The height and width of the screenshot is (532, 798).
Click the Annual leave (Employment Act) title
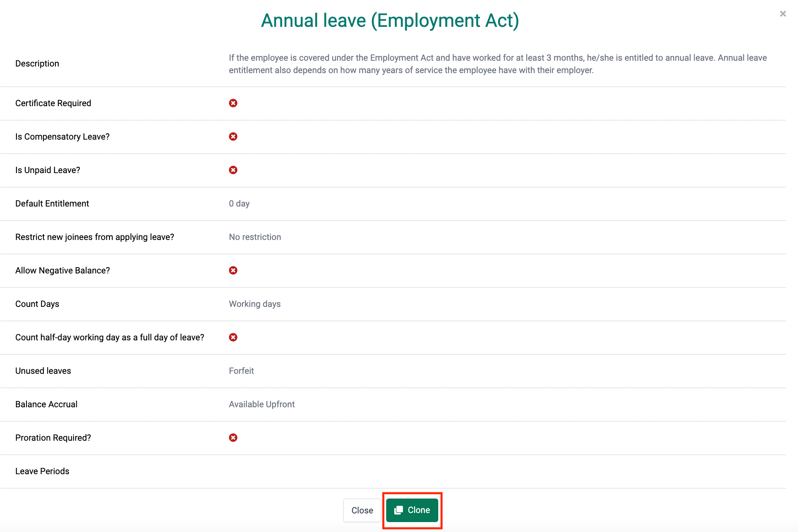389,21
